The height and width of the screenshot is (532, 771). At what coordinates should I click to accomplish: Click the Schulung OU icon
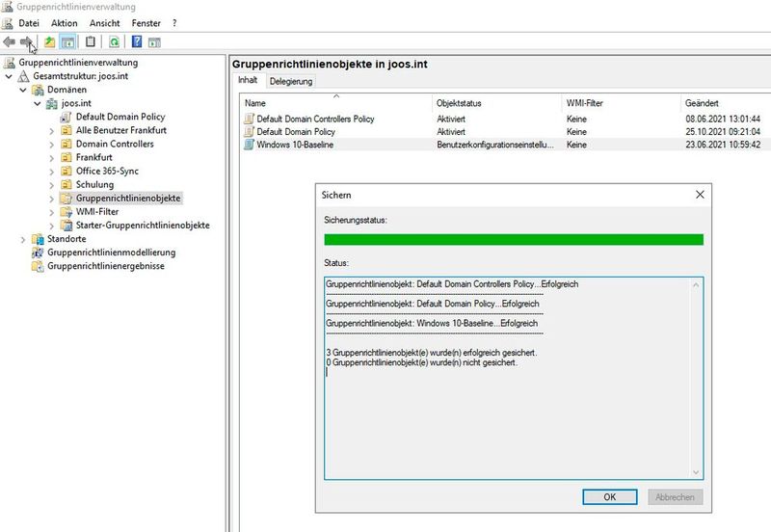coord(66,184)
